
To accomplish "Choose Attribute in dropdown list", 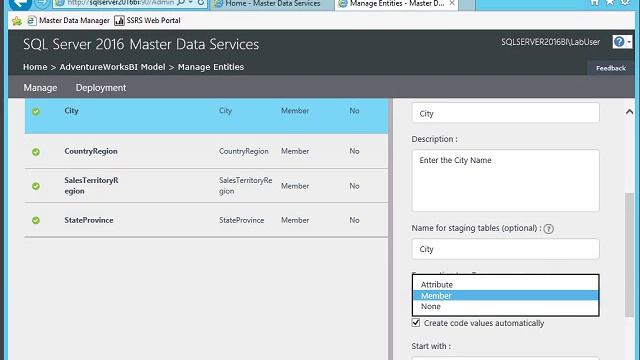I will point(505,284).
